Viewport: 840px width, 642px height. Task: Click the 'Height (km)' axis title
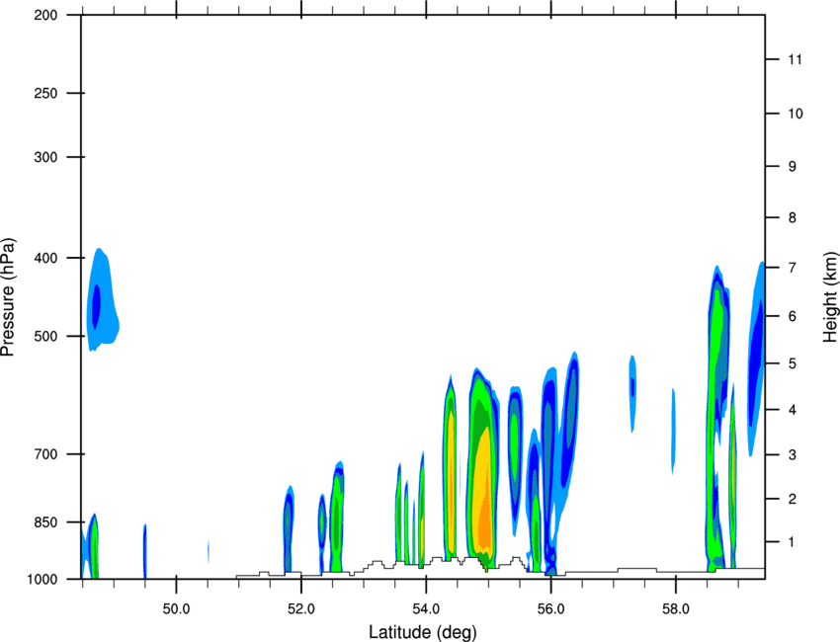[x=830, y=297]
